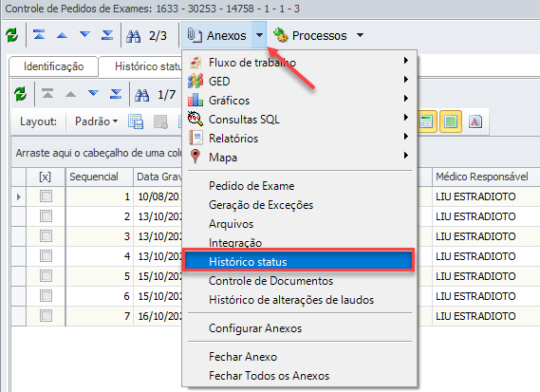Choose Histórico status in Anexos menu
Image resolution: width=540 pixels, height=392 pixels.
pos(298,260)
